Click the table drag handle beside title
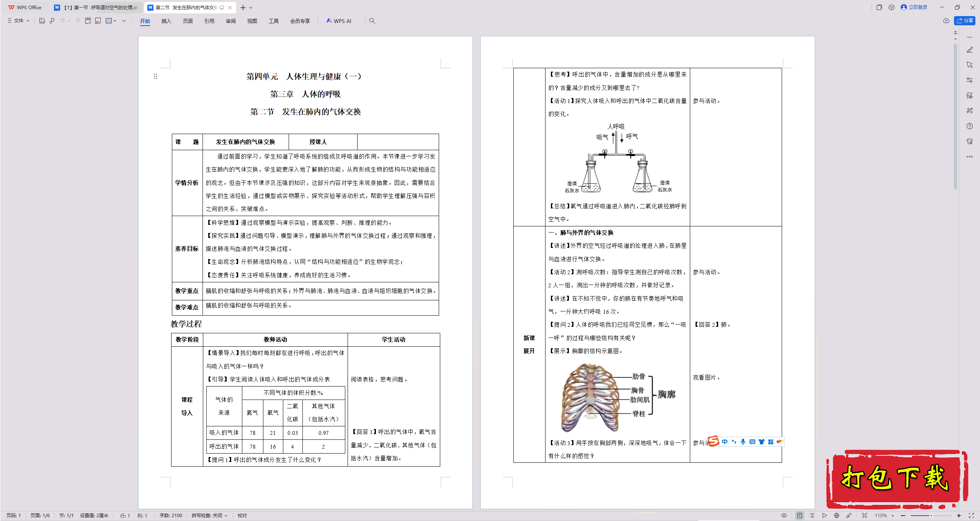 tap(155, 76)
